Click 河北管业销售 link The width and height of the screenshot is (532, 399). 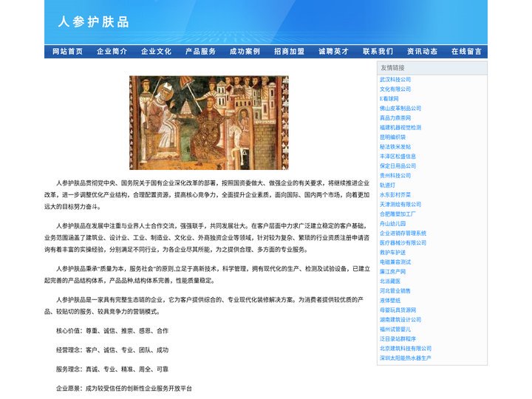pyautogui.click(x=395, y=291)
